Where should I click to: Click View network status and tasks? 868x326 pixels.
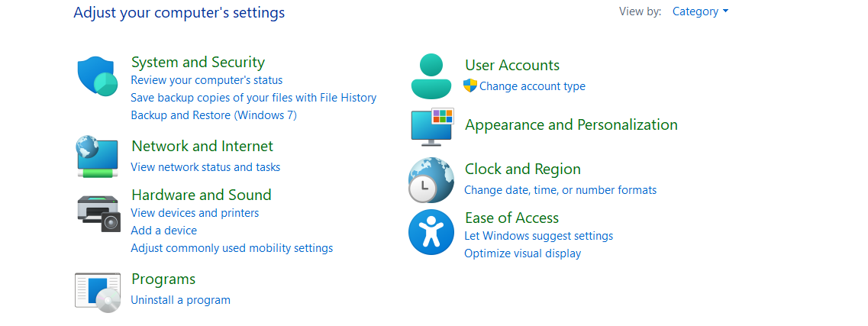205,167
